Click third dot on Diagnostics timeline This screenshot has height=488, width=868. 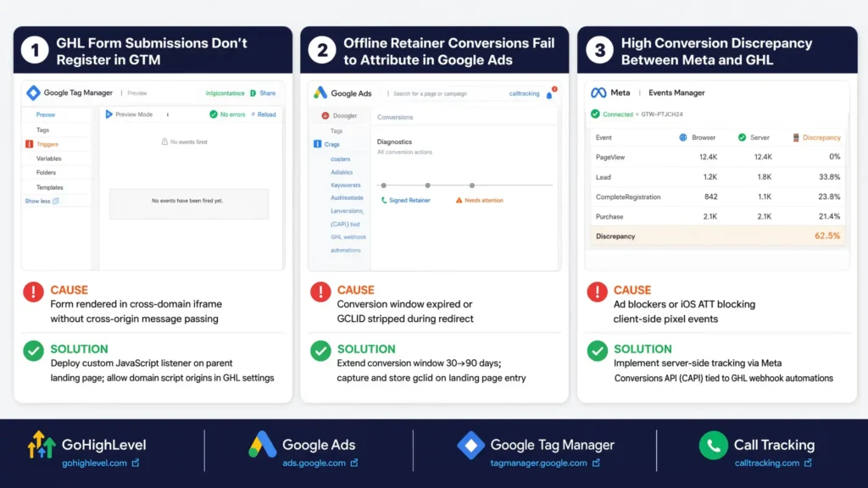(471, 186)
